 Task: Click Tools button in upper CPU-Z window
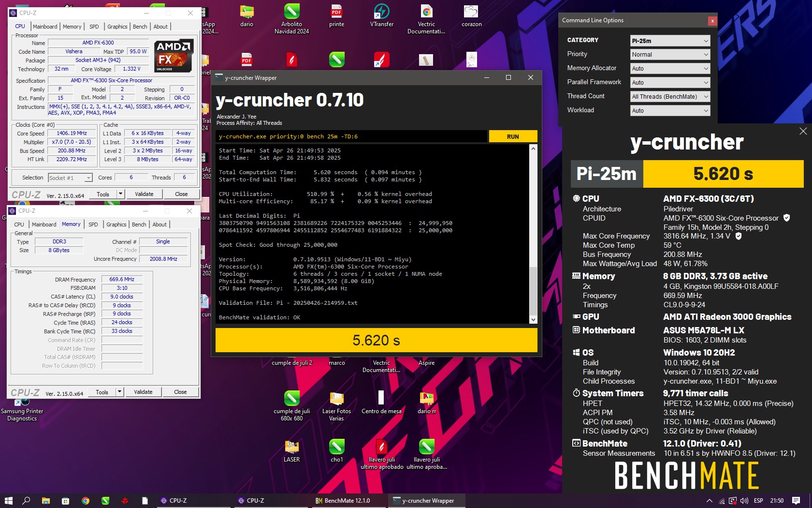point(103,194)
